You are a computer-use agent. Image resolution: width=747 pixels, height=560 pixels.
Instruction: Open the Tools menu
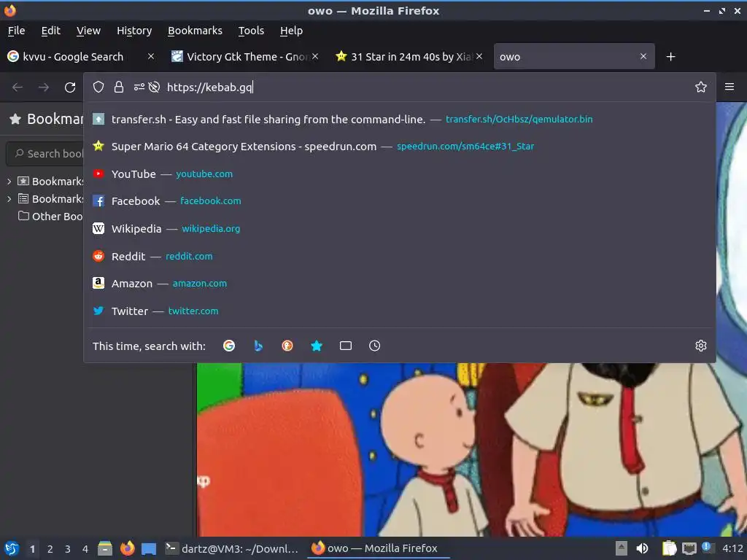[x=251, y=31]
